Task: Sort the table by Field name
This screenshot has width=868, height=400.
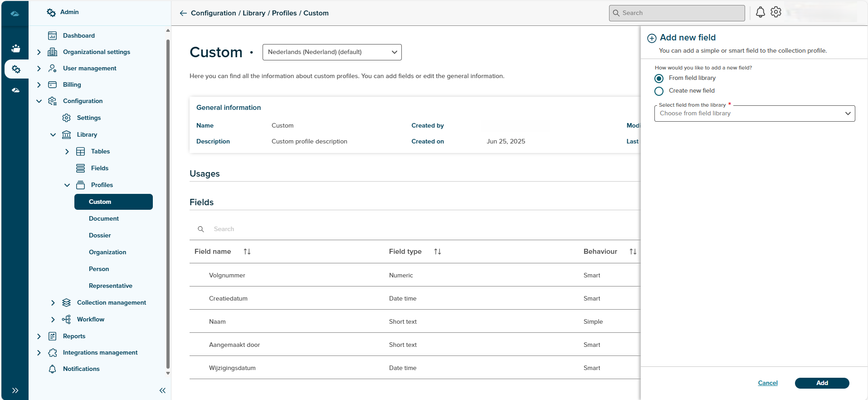Action: [247, 252]
